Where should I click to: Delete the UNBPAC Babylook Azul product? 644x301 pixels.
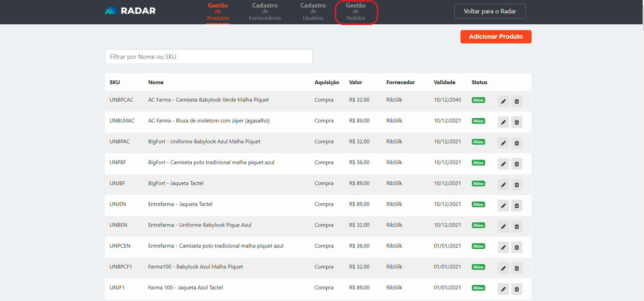pyautogui.click(x=517, y=143)
